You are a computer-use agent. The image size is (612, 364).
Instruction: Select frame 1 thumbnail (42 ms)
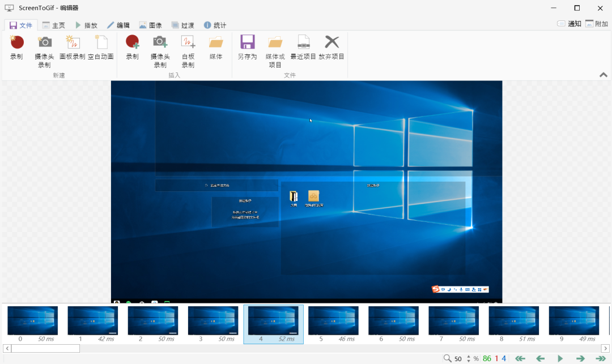point(93,324)
